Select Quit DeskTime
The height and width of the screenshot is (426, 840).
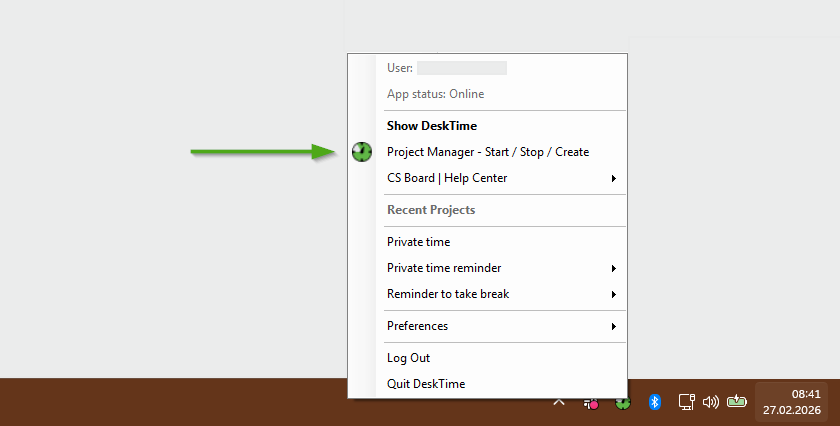point(426,384)
